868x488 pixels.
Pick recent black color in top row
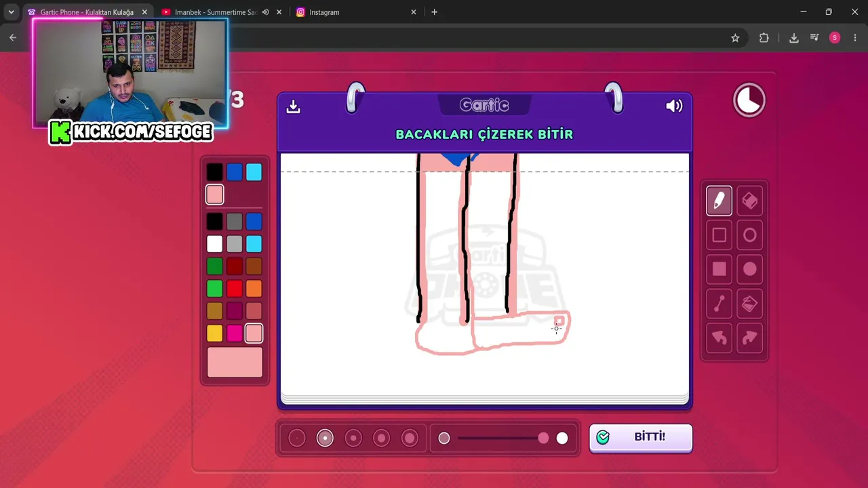tap(214, 172)
